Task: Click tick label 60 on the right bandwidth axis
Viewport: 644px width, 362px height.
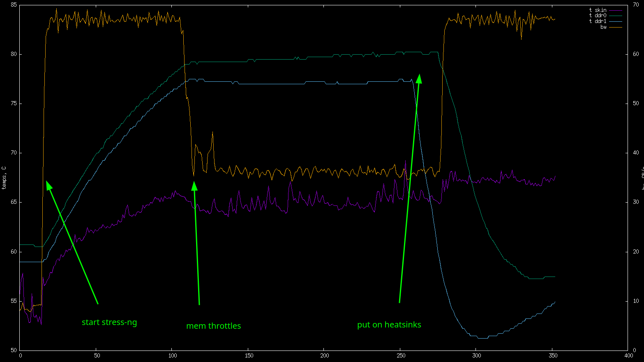Action: [636, 54]
